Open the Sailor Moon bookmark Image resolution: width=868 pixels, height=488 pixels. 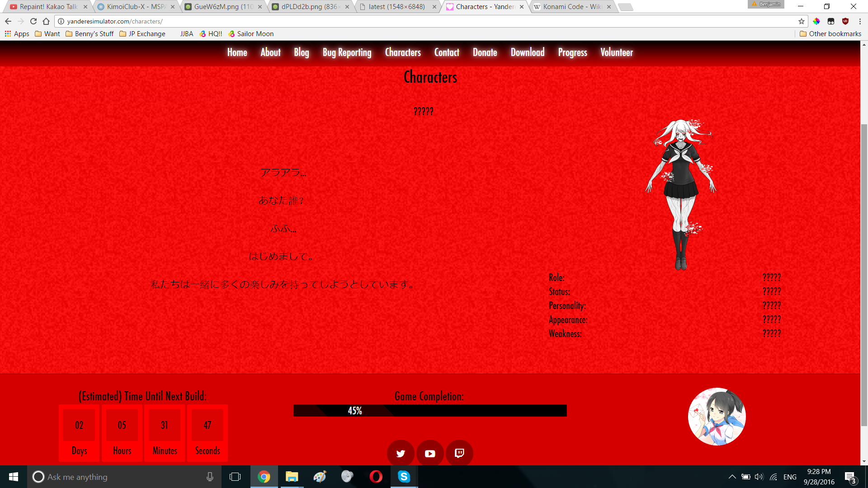click(x=251, y=34)
